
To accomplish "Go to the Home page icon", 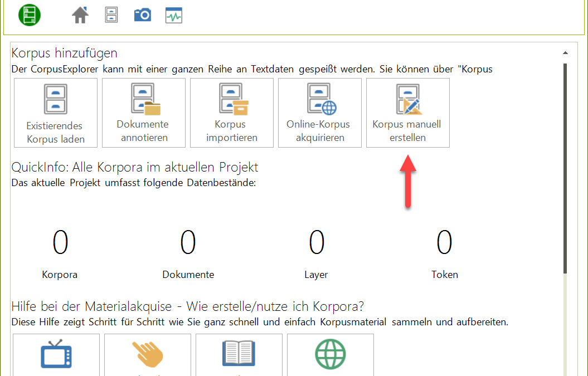I will (80, 15).
